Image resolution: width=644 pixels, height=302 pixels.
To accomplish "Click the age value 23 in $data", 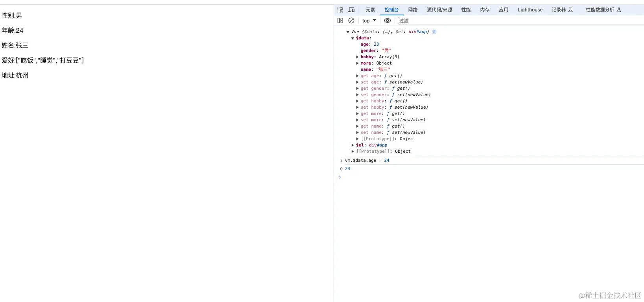I will pyautogui.click(x=376, y=44).
